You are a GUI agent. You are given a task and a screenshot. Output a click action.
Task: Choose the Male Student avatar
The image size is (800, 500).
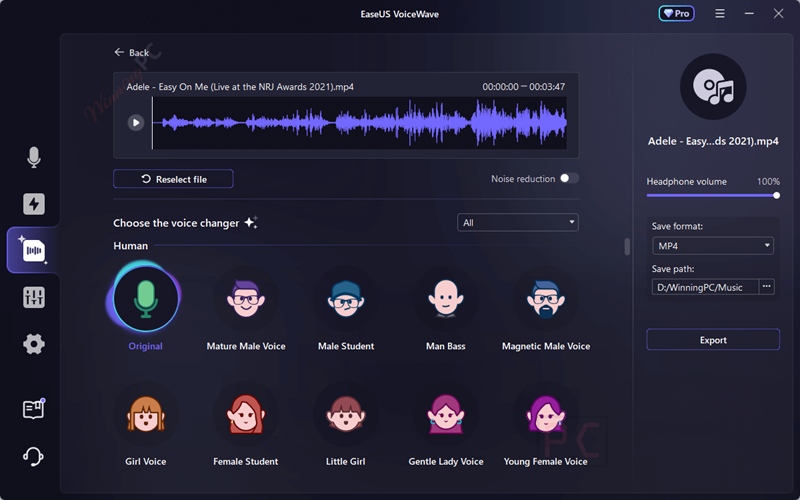coord(346,299)
